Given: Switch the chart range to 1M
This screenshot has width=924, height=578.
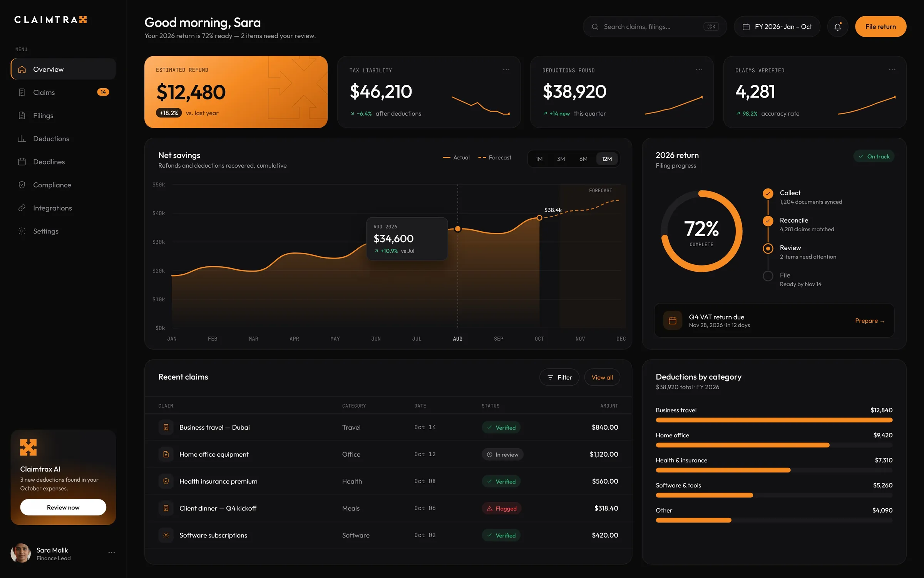Looking at the screenshot, I should click(539, 159).
